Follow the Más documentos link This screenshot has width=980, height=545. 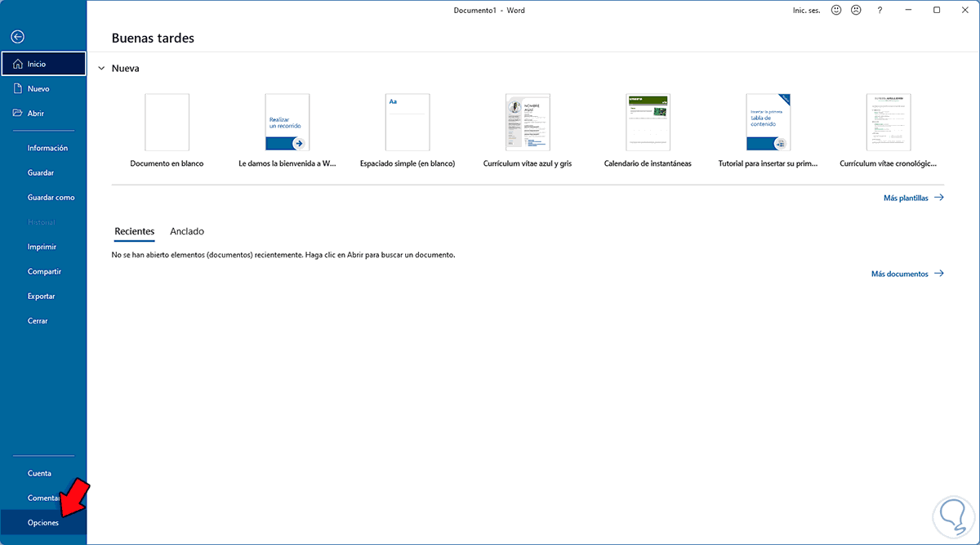click(907, 274)
